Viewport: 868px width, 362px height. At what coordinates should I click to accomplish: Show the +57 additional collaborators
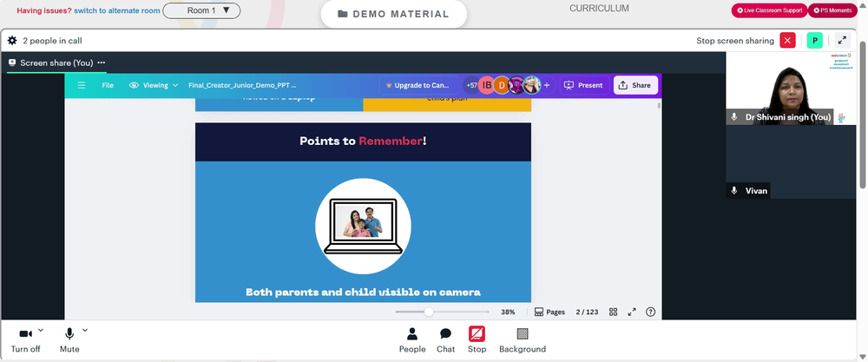(471, 85)
